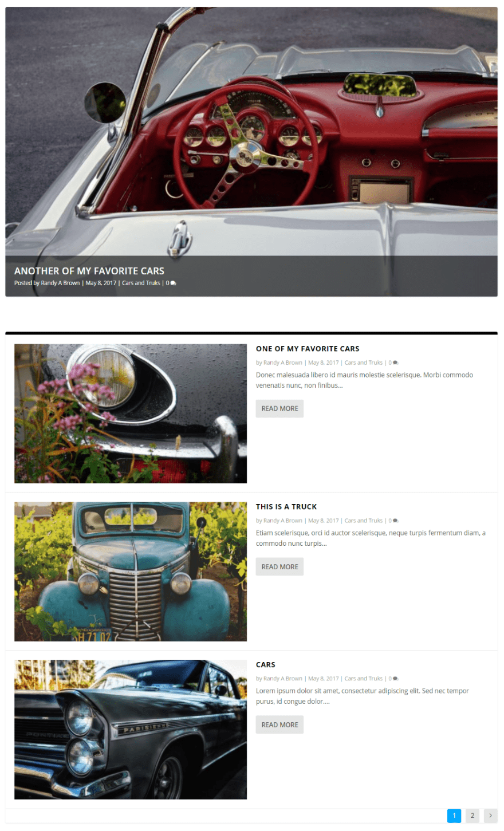
Task: Click Read More under Cars post
Action: [279, 724]
